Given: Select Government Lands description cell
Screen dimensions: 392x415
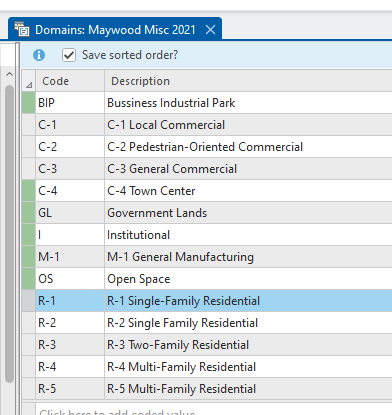Looking at the screenshot, I should click(x=248, y=213).
